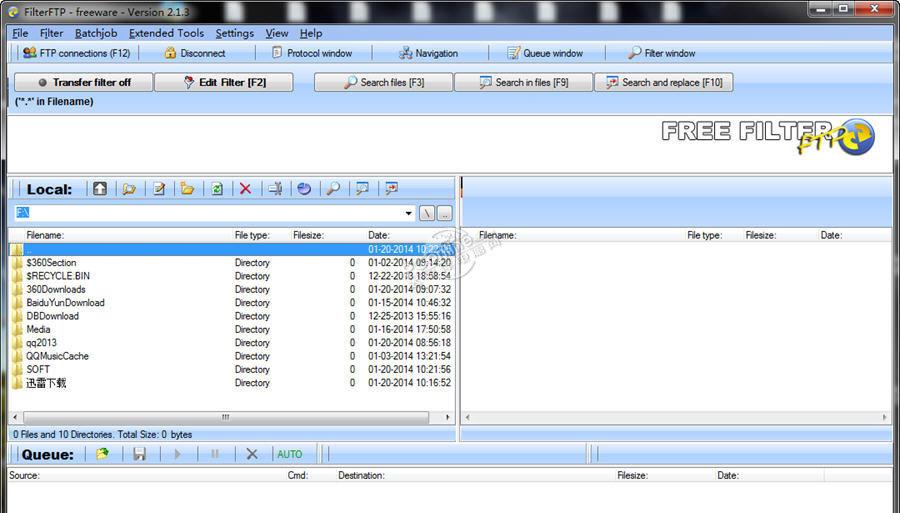Open the Help menu
Screen dimensions: 900x513
[311, 33]
